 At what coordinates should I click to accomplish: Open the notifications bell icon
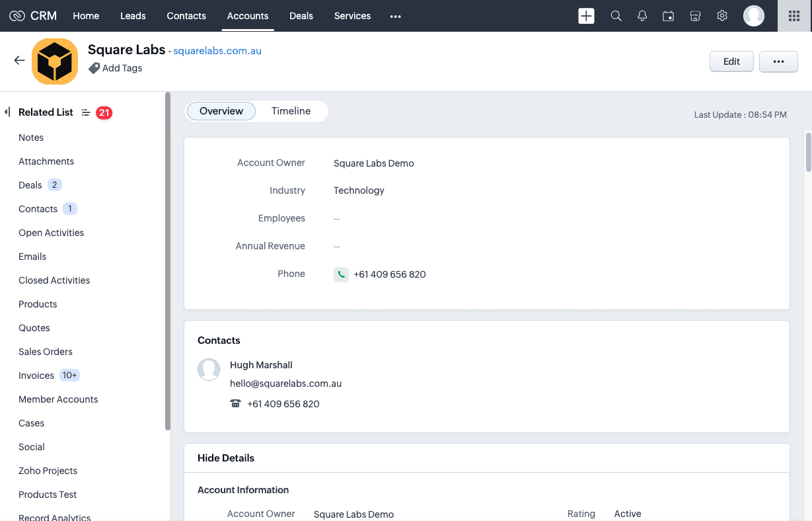pos(642,16)
